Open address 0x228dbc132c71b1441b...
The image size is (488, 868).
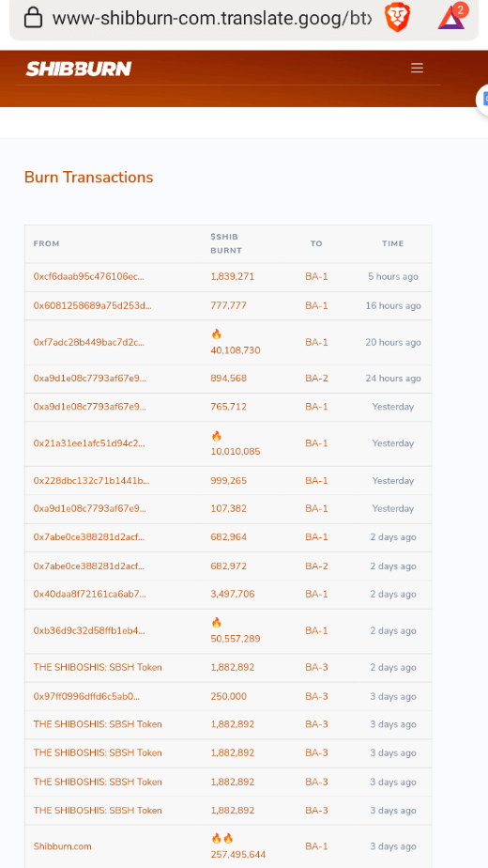pos(91,481)
